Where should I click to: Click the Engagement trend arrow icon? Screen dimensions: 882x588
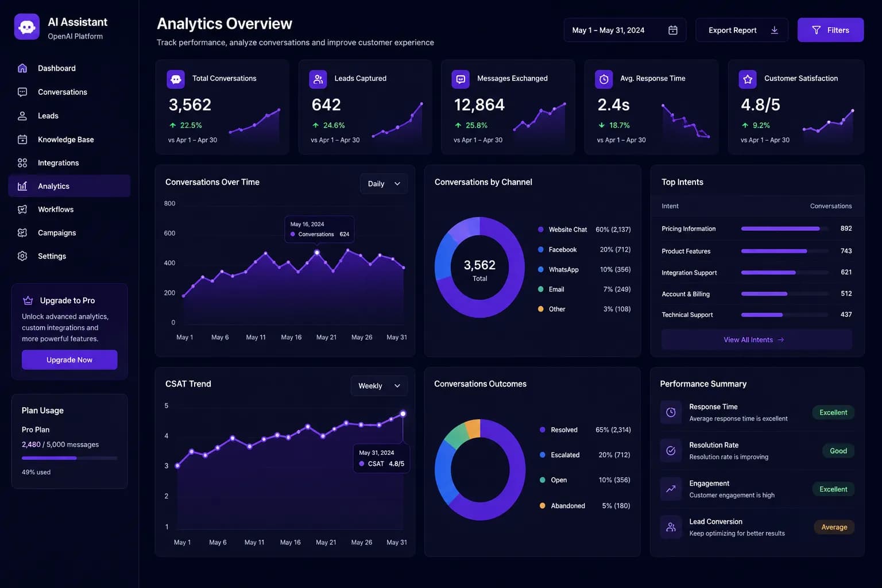(x=671, y=489)
